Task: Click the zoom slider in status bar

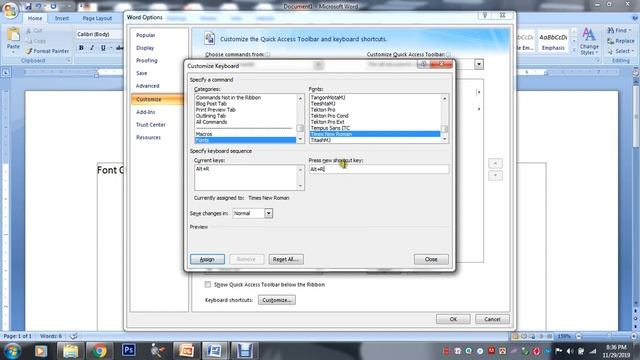Action: [606, 336]
